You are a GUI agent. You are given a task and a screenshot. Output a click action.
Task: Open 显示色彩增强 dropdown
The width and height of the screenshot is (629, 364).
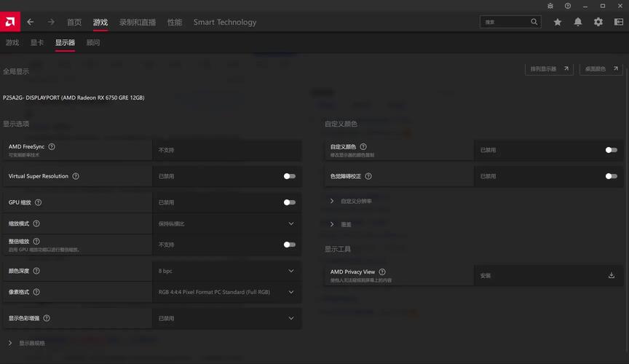pyautogui.click(x=227, y=318)
